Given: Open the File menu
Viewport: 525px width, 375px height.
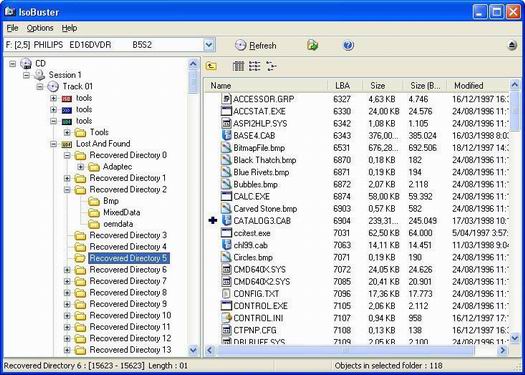Looking at the screenshot, I should point(12,28).
